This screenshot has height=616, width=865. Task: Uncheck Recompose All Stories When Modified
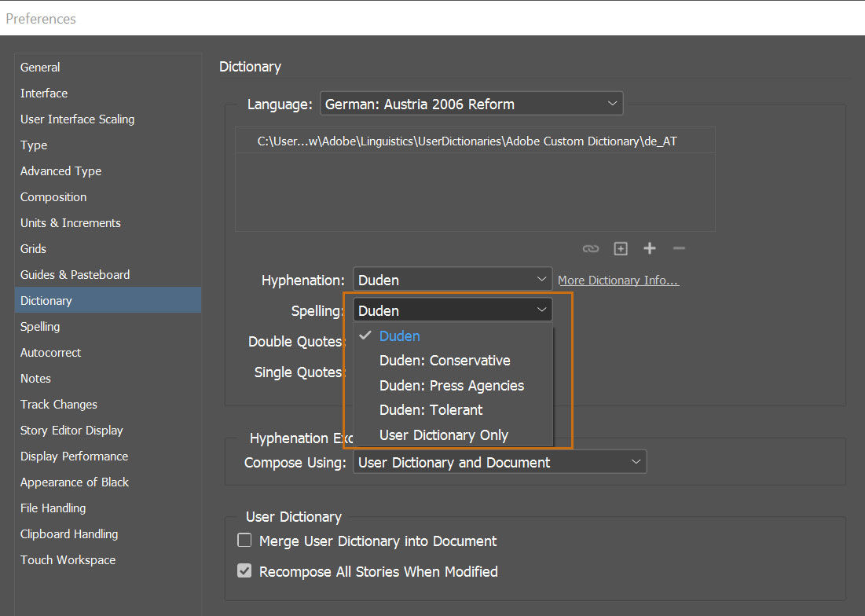(245, 571)
